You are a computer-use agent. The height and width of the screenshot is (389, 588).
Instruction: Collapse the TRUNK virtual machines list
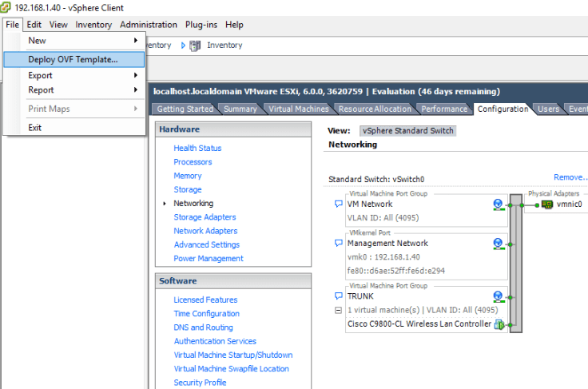339,310
